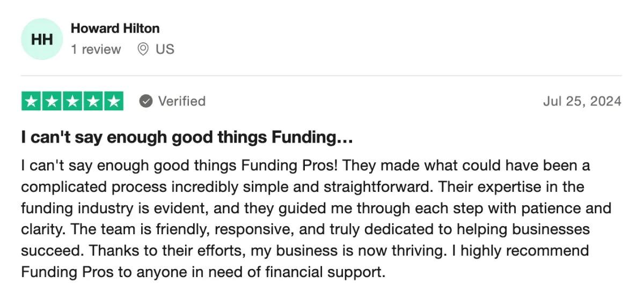Click the "US" country label
This screenshot has width=644, height=299.
(x=165, y=49)
